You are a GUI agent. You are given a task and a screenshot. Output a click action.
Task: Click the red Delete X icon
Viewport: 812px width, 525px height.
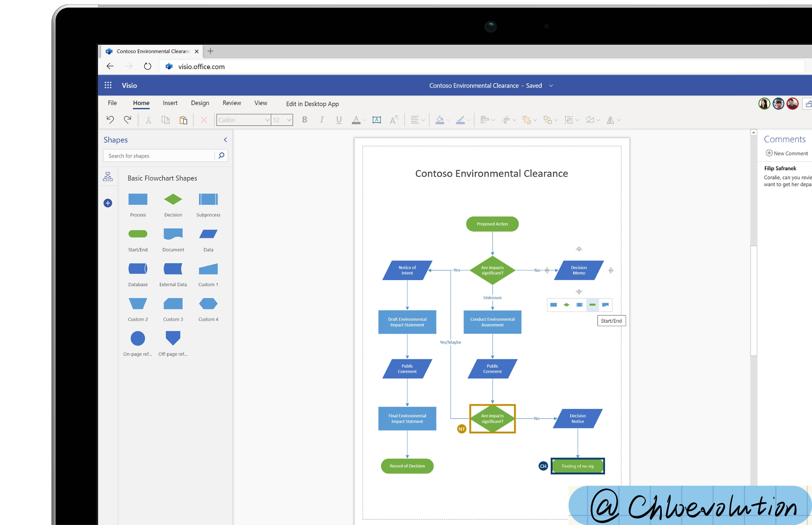click(204, 120)
